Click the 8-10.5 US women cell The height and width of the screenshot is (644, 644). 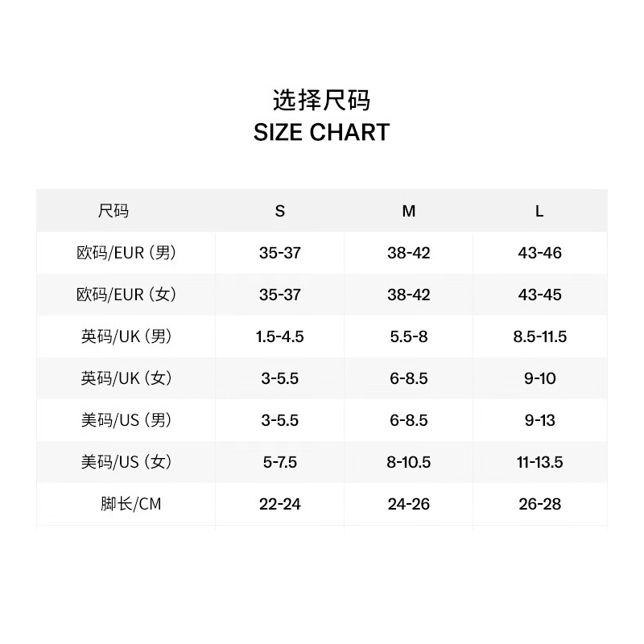(409, 462)
